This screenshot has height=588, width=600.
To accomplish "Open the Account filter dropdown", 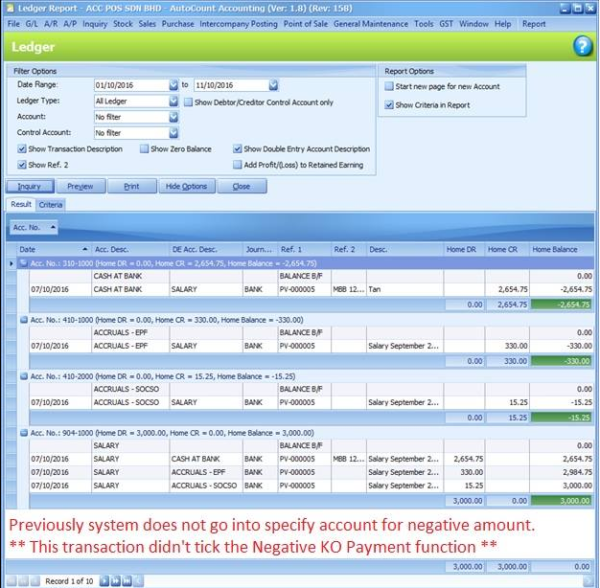I will pos(173,117).
